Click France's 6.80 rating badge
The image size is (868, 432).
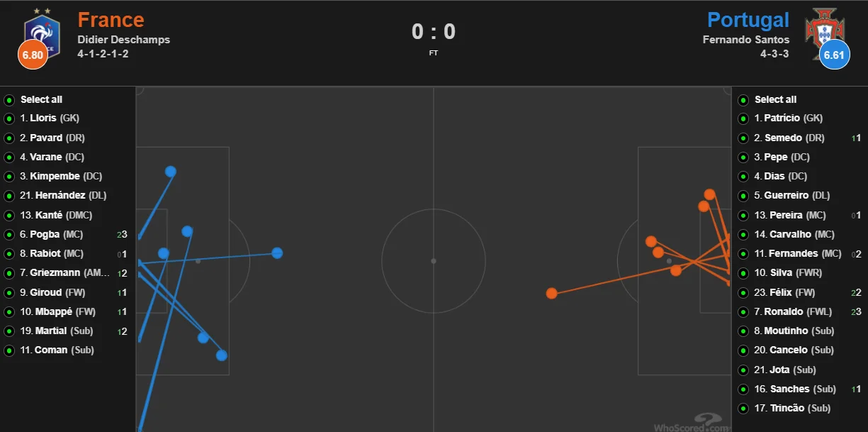(x=33, y=55)
